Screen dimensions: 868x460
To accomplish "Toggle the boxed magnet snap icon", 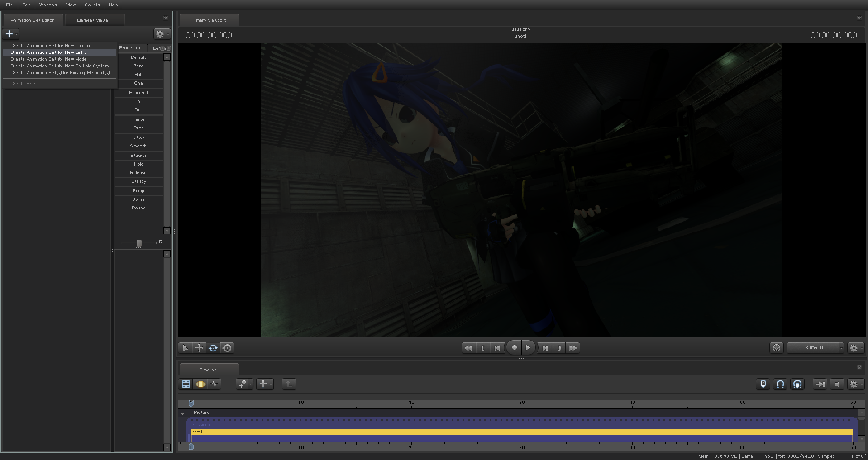I will pyautogui.click(x=797, y=384).
